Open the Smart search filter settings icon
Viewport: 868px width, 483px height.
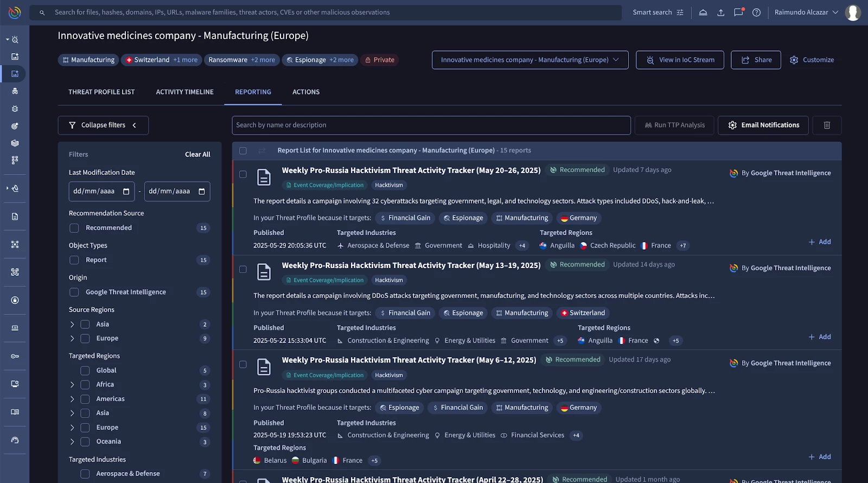[680, 12]
